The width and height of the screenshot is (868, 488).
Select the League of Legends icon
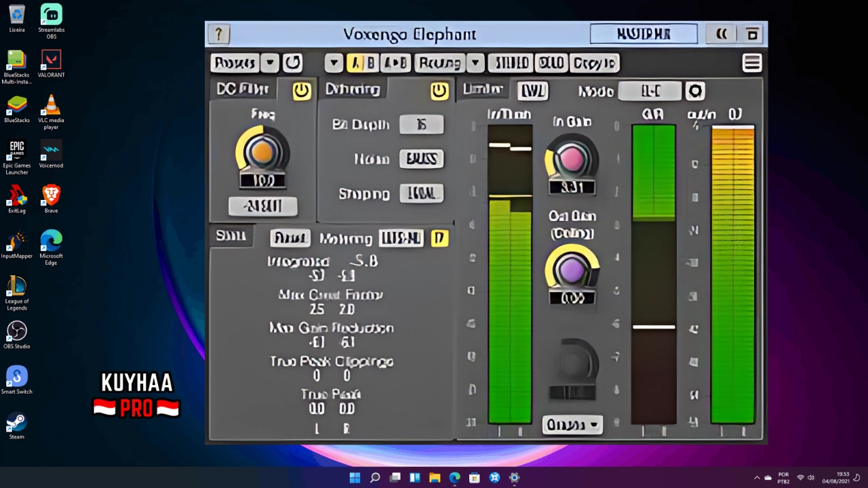(x=17, y=293)
